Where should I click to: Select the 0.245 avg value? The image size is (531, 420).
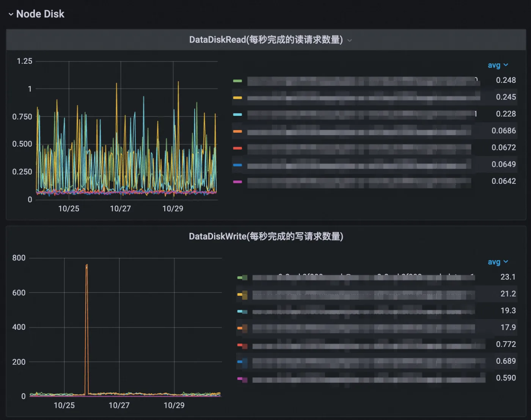click(x=506, y=97)
